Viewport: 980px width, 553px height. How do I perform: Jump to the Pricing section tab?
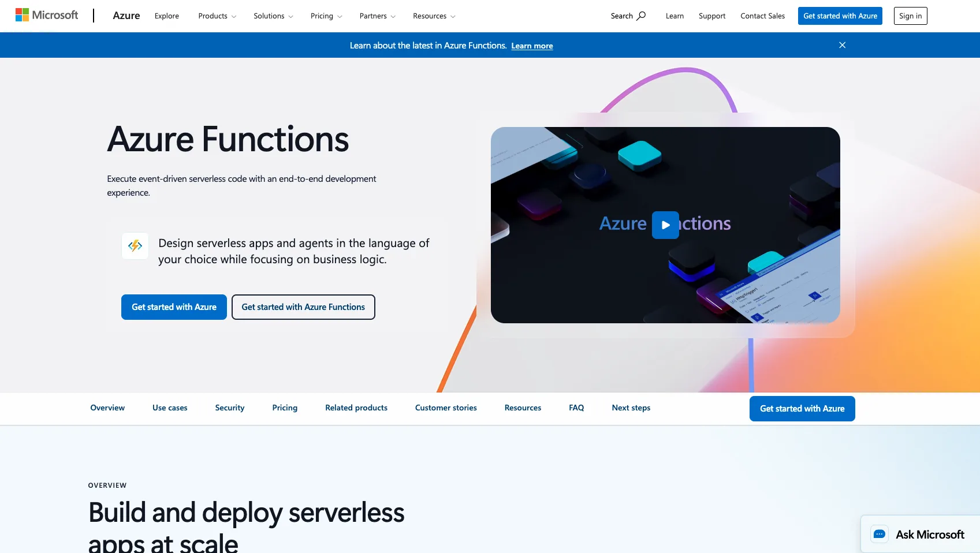click(285, 408)
